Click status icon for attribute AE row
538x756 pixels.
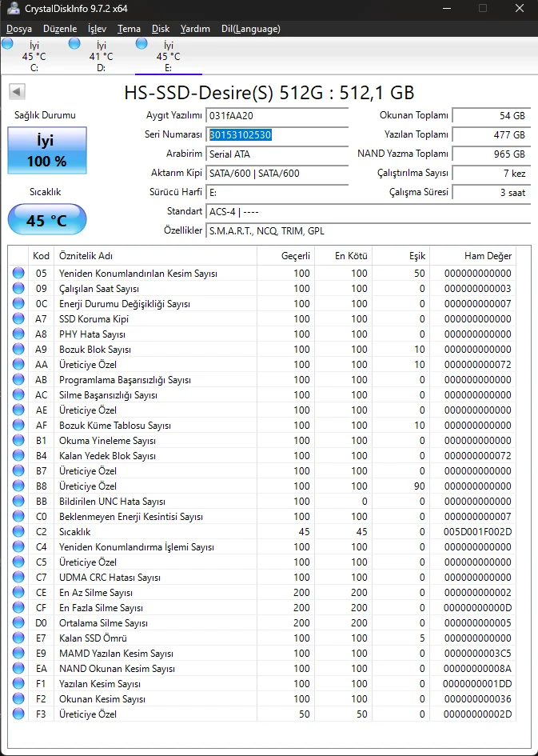(18, 410)
